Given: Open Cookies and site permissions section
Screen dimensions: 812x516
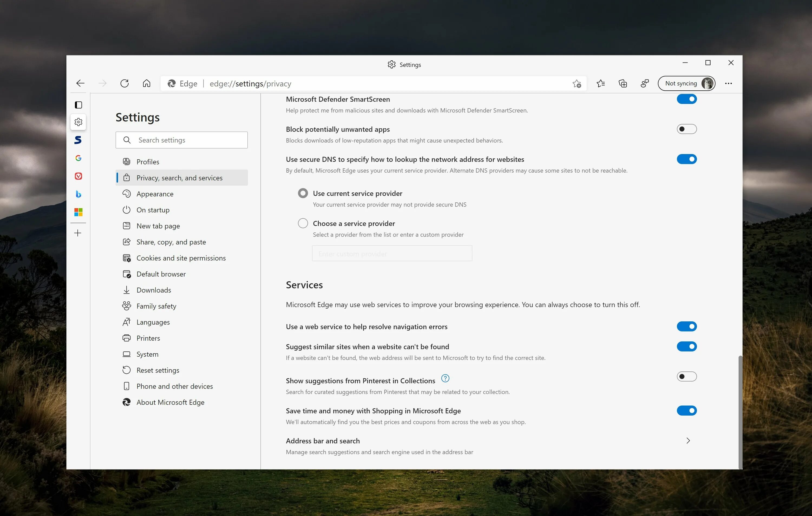Looking at the screenshot, I should (x=181, y=258).
